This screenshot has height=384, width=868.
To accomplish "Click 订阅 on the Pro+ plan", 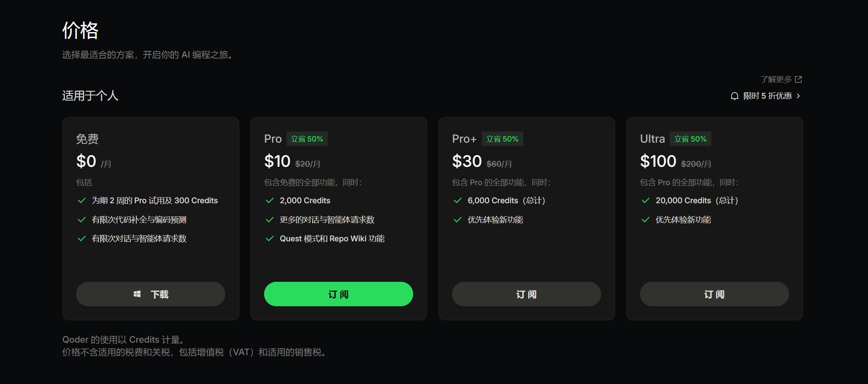I will (526, 294).
